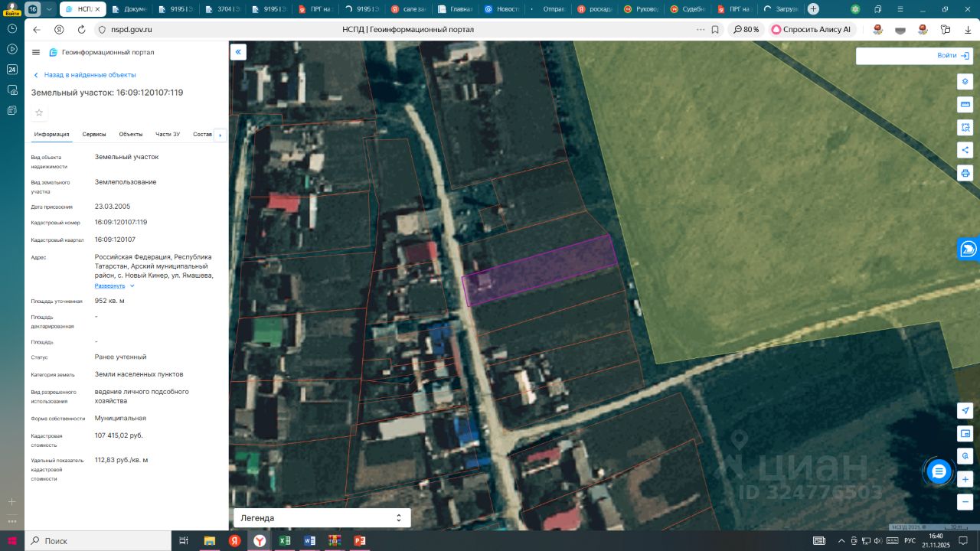Click cadastral number 16:09:120107:119 value
980x551 pixels.
(x=121, y=222)
